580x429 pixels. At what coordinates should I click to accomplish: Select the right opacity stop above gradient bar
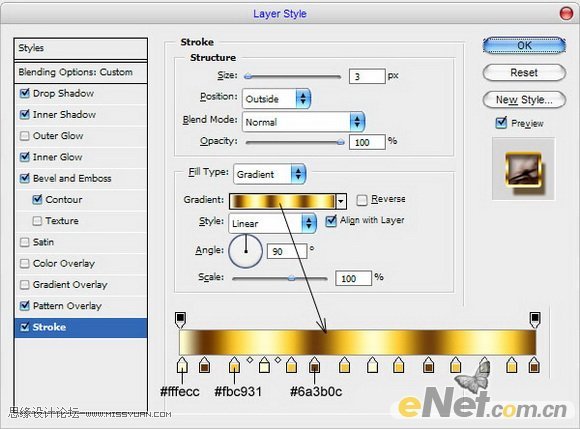(x=535, y=320)
